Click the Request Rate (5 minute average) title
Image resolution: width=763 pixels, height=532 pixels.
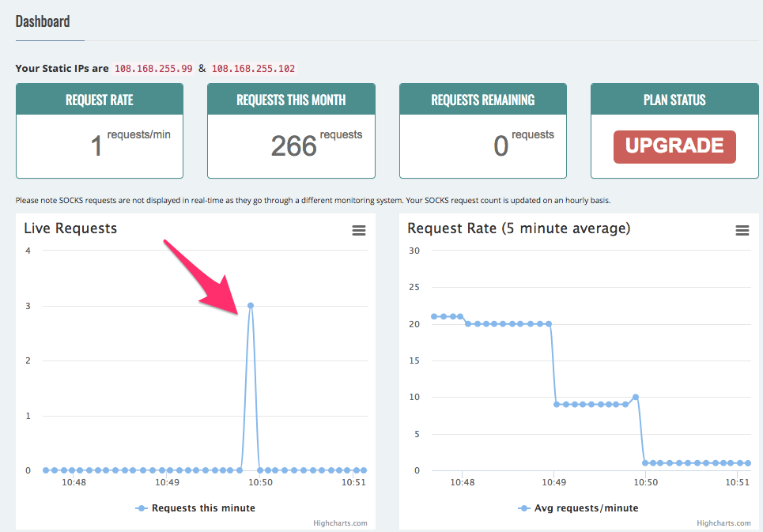tap(519, 228)
